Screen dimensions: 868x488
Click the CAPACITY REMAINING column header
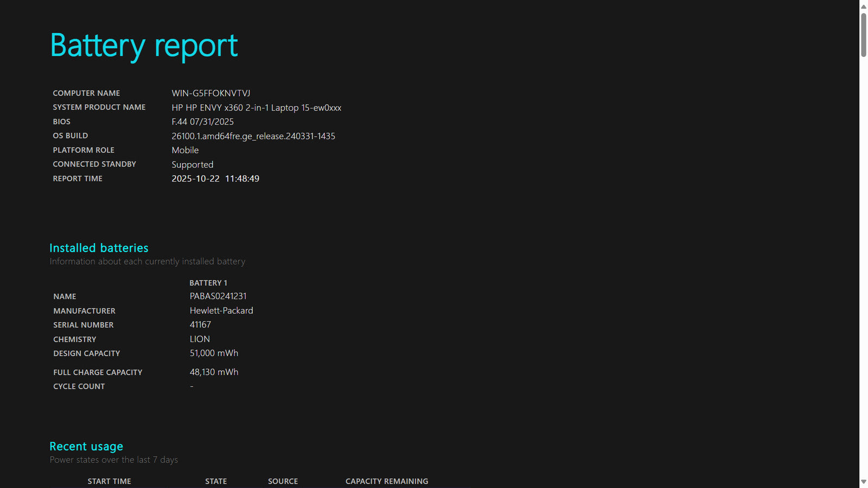pyautogui.click(x=387, y=481)
